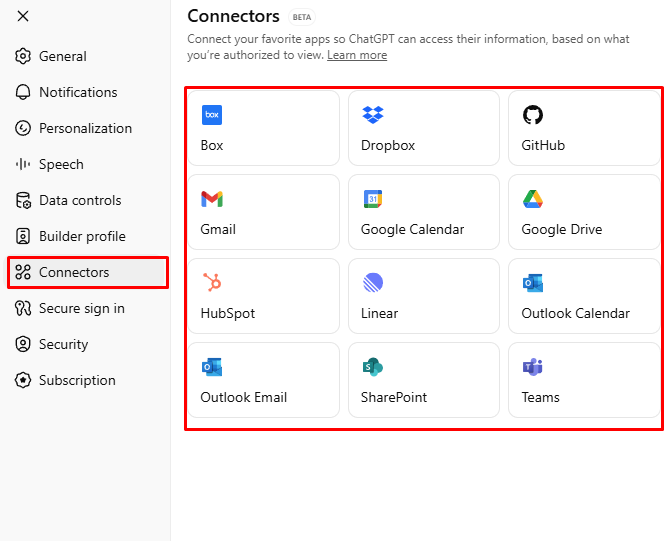Select the Dropbox logo icon

point(373,115)
